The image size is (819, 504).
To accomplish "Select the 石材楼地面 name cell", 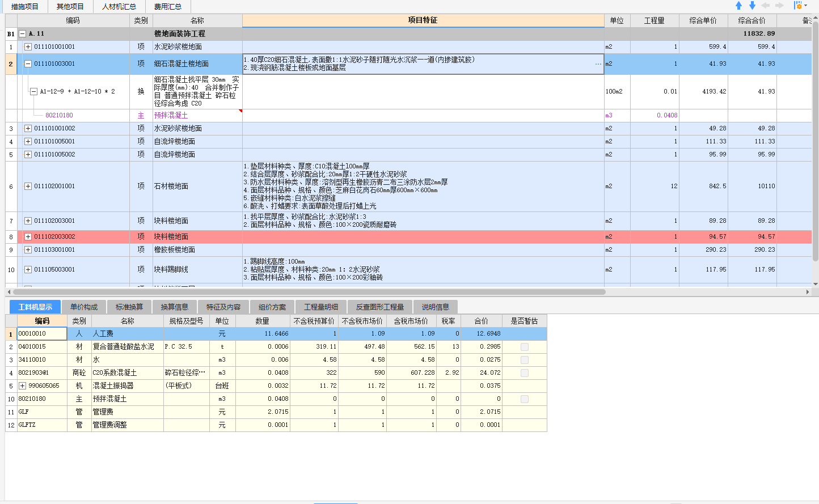I will point(197,187).
